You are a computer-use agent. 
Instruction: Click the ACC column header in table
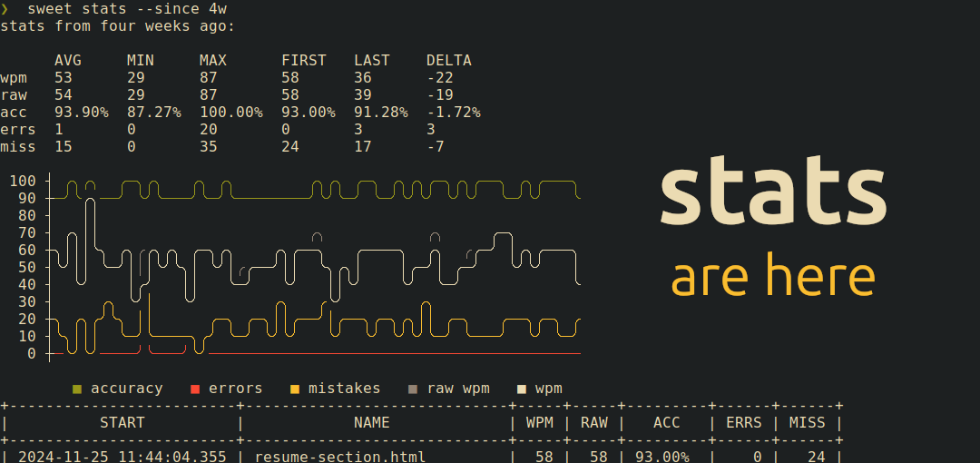(666, 422)
